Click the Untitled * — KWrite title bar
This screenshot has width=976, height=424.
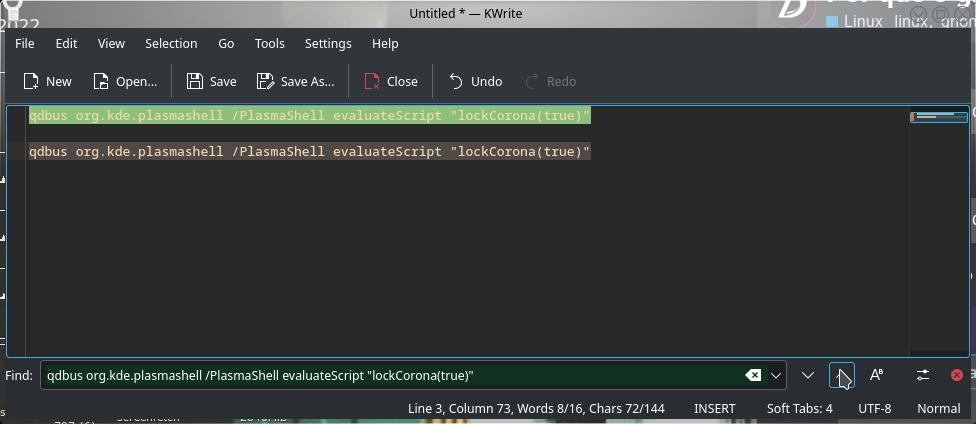click(x=466, y=13)
